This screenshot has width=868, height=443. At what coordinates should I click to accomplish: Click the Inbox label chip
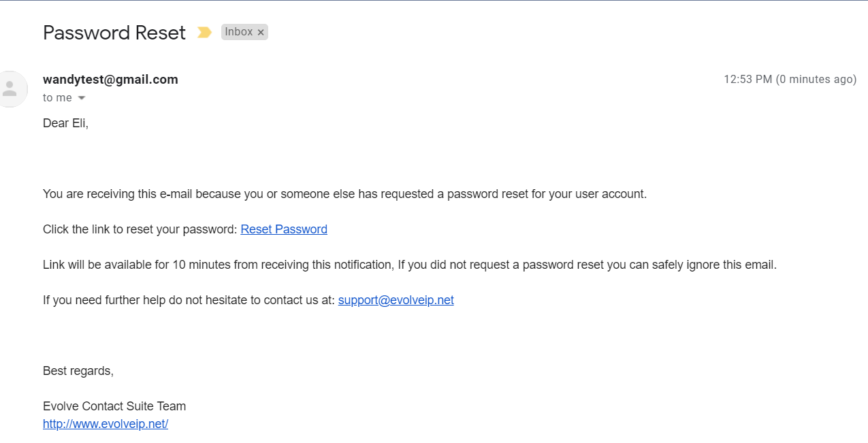click(239, 32)
